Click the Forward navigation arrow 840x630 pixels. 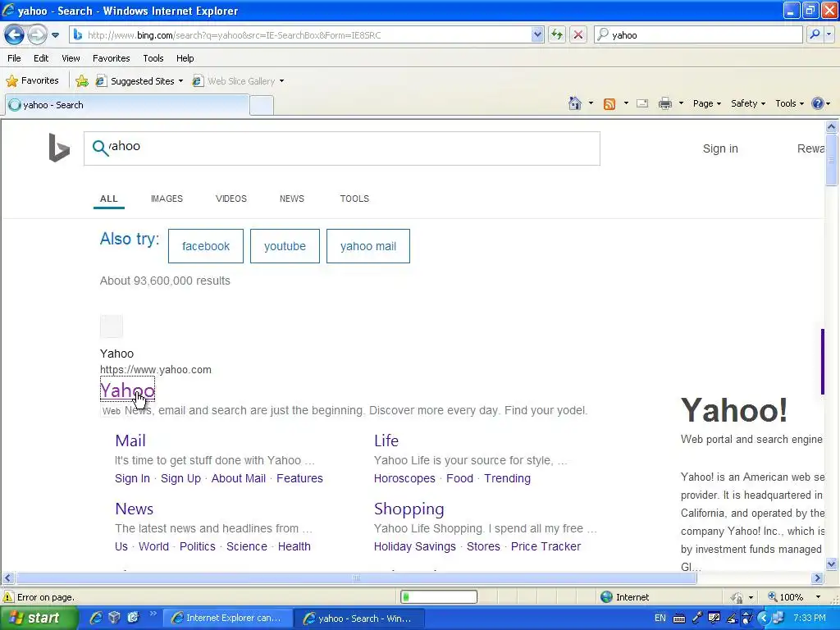(37, 35)
